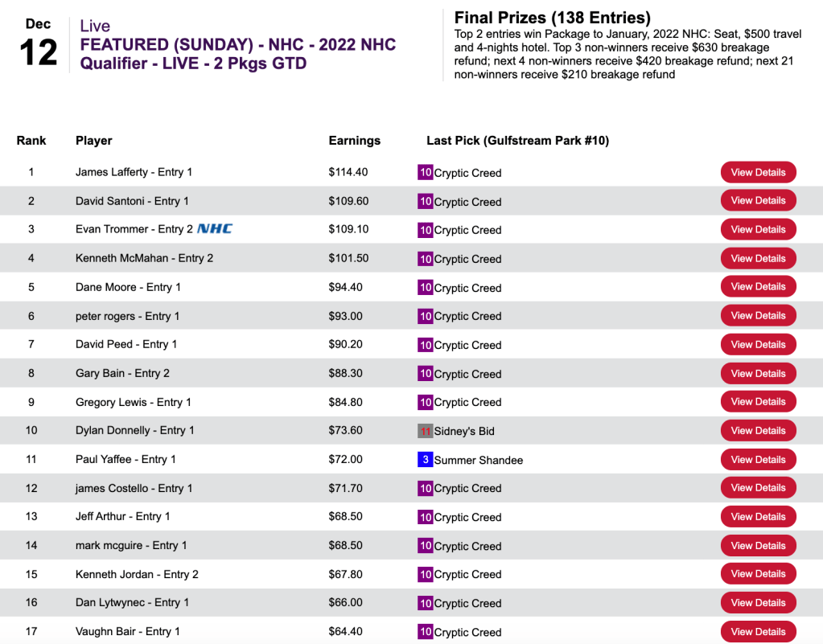Click the Rank column header
The height and width of the screenshot is (644, 823).
click(x=31, y=141)
